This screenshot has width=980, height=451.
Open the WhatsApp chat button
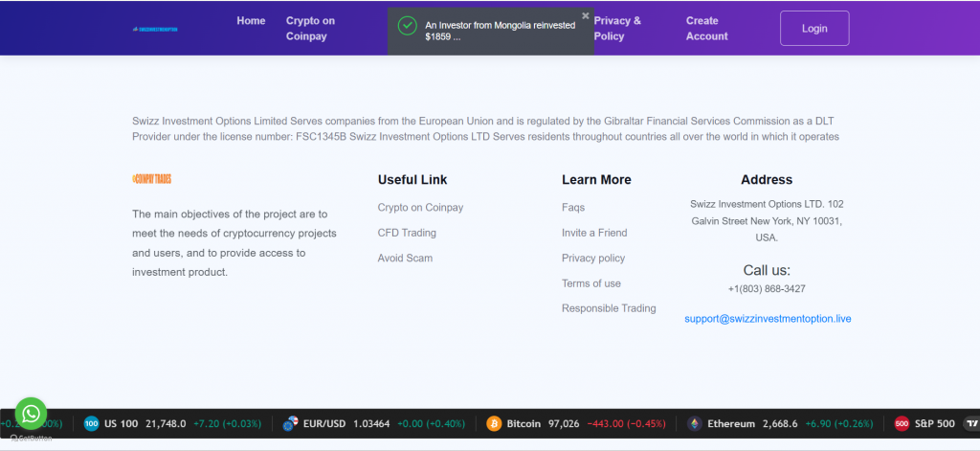[31, 414]
